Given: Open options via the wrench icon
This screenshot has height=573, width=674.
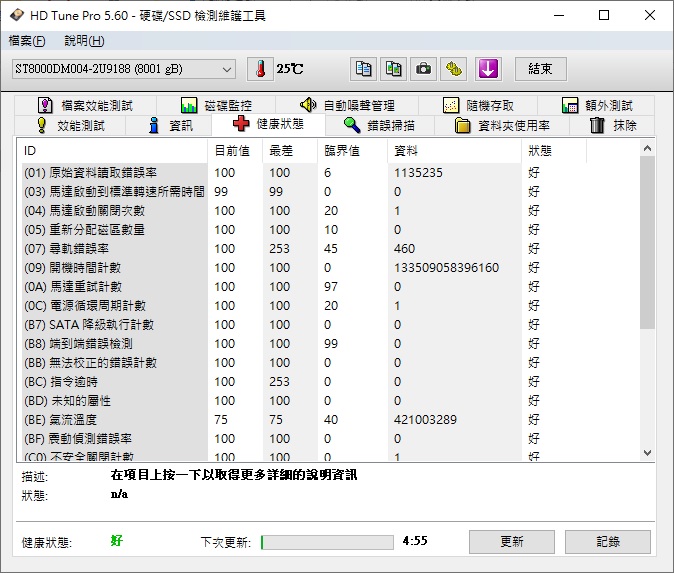Looking at the screenshot, I should point(453,69).
